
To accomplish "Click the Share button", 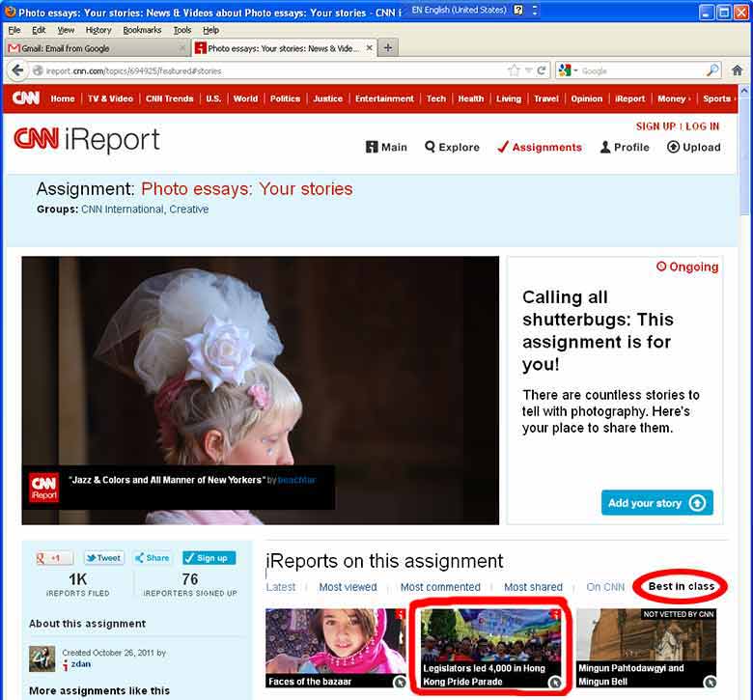I will [153, 558].
